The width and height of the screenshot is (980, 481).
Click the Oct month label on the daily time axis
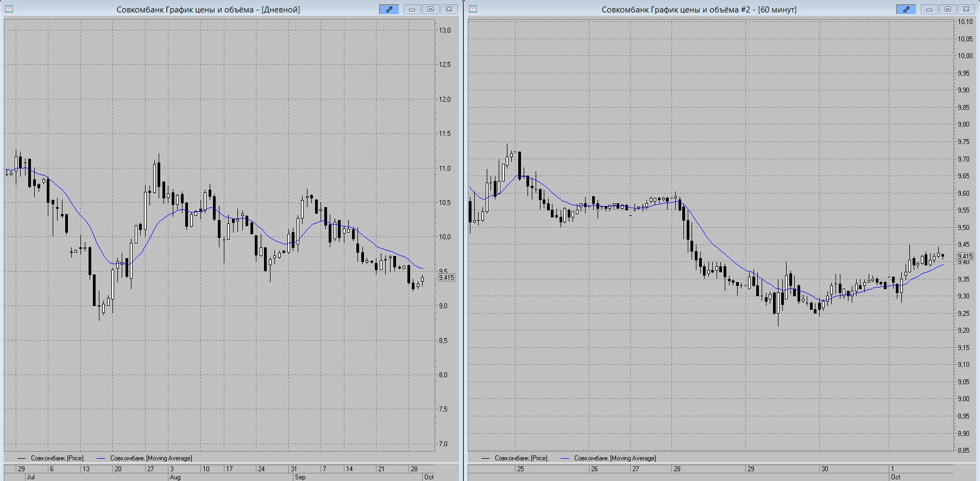pos(429,477)
